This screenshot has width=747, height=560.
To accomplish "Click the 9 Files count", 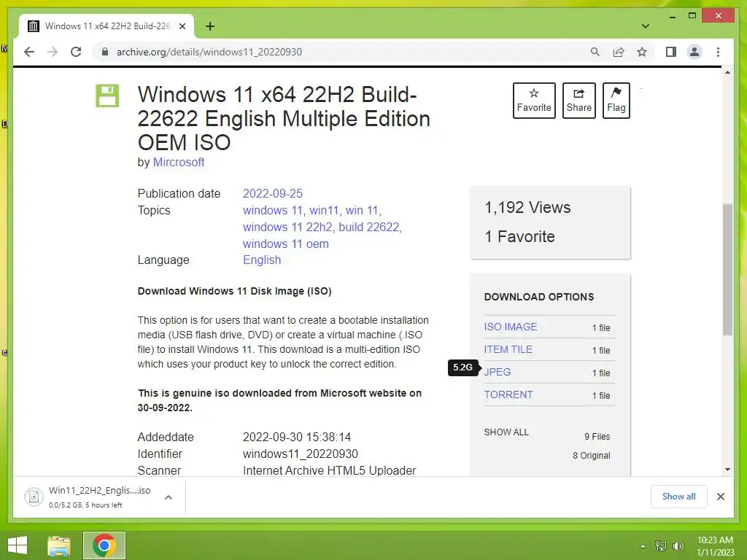I will 597,437.
